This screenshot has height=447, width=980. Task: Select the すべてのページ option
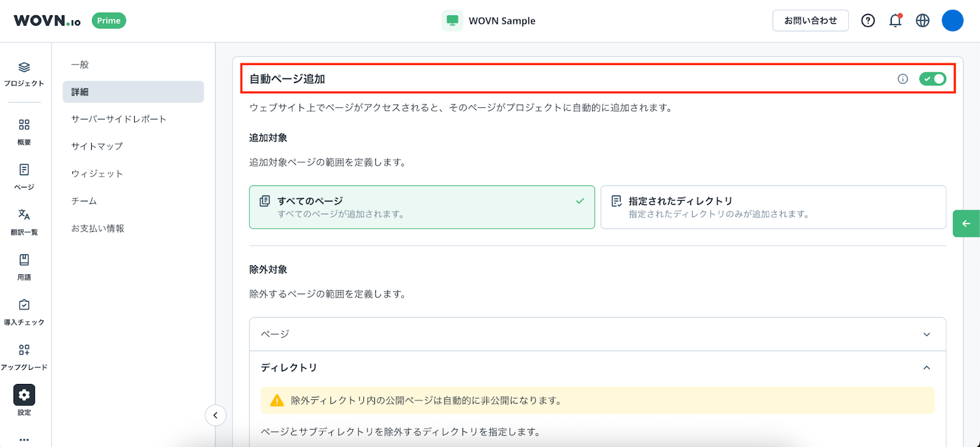pyautogui.click(x=421, y=208)
